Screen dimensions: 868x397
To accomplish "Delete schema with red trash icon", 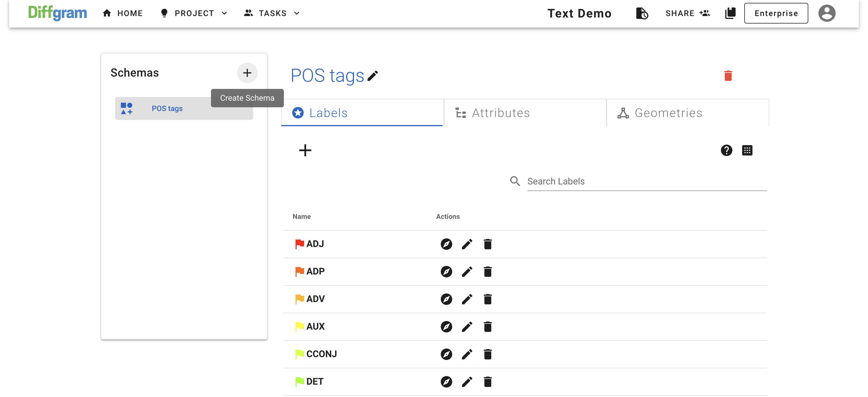I will [728, 75].
